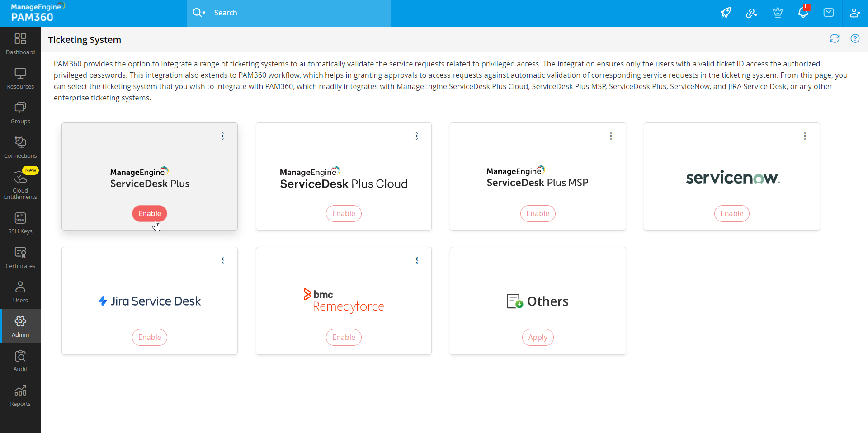The image size is (868, 433).
Task: Open Certificates in sidebar
Action: [20, 258]
